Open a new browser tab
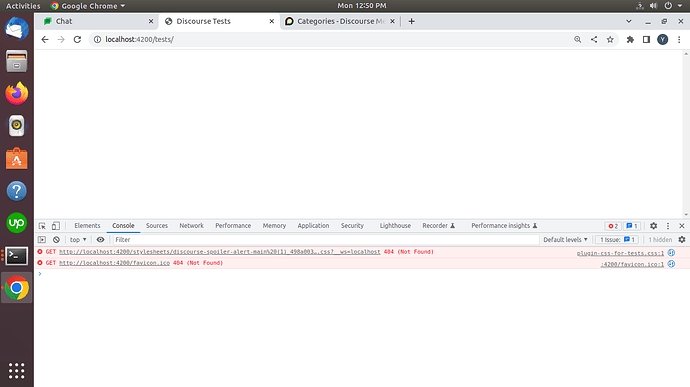 click(411, 21)
